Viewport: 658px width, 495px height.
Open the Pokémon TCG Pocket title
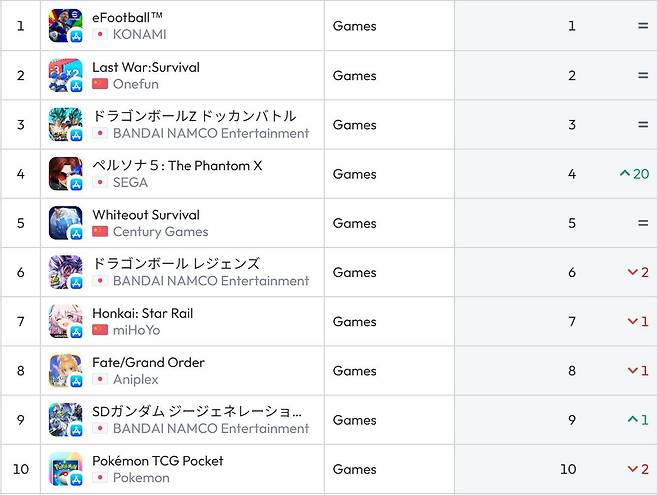point(158,461)
